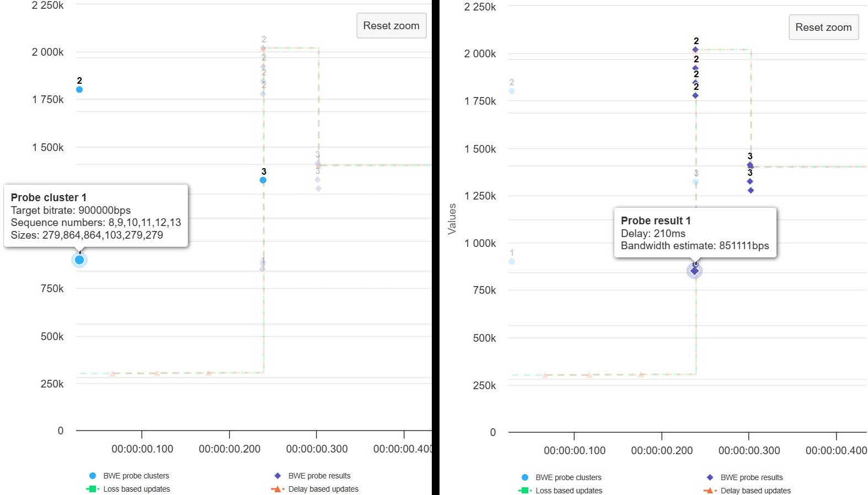Click faded probe cluster point labeled 2 in right chart
Image resolution: width=868 pixels, height=495 pixels.
click(x=512, y=91)
